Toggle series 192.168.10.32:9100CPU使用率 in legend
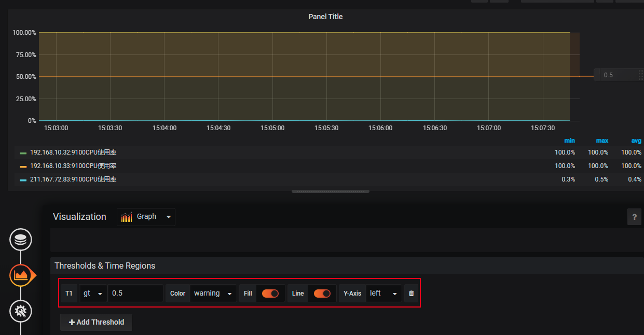644x335 pixels. 73,152
